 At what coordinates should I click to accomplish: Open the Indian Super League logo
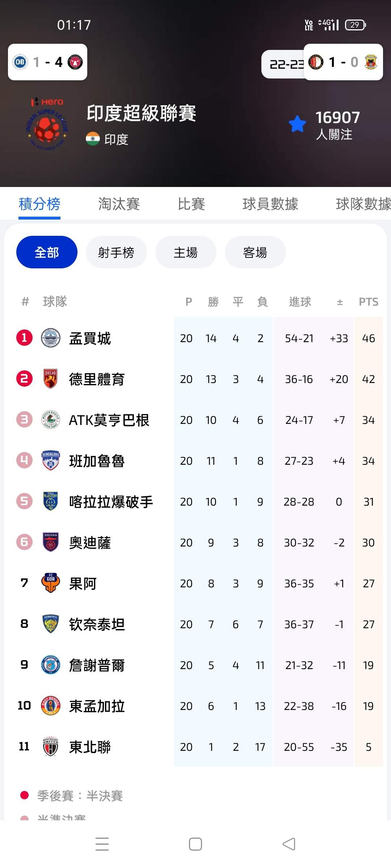pyautogui.click(x=48, y=124)
